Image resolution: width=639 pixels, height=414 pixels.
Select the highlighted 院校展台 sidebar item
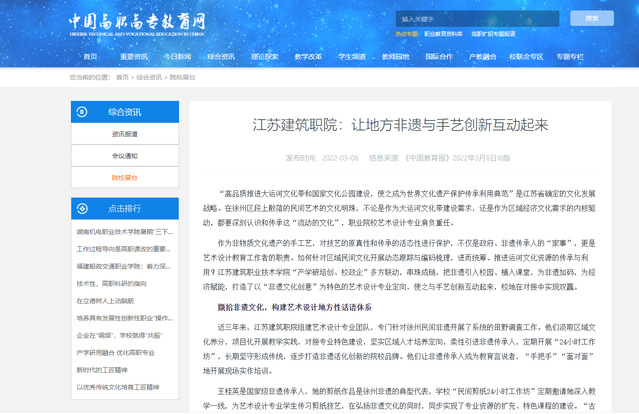pos(125,177)
